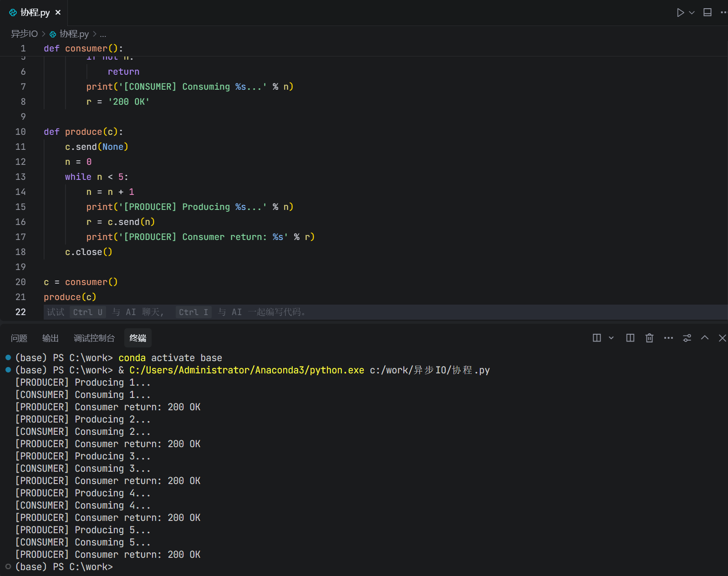Open editor more actions ellipsis
728x576 pixels.
point(724,13)
